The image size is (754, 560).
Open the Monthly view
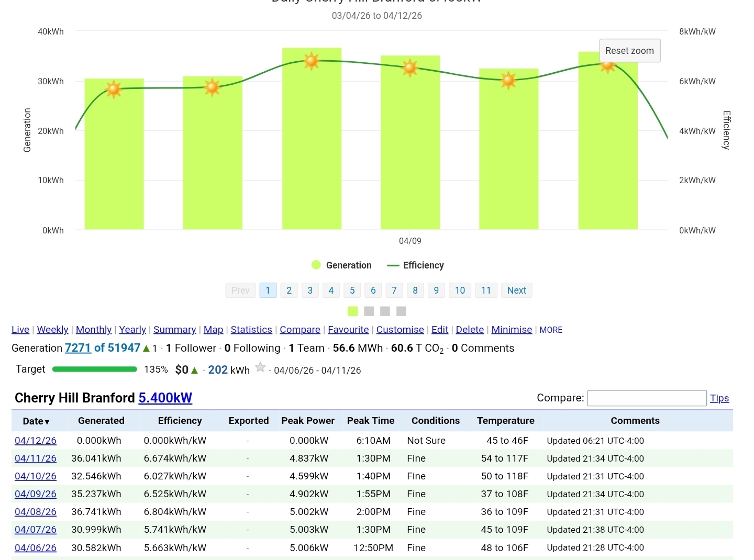94,330
